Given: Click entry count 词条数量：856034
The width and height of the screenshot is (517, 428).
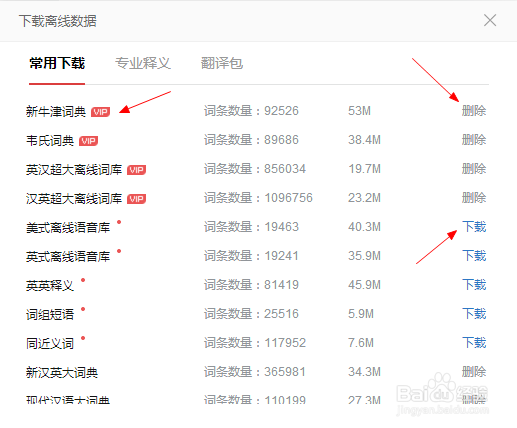Looking at the screenshot, I should click(255, 169).
